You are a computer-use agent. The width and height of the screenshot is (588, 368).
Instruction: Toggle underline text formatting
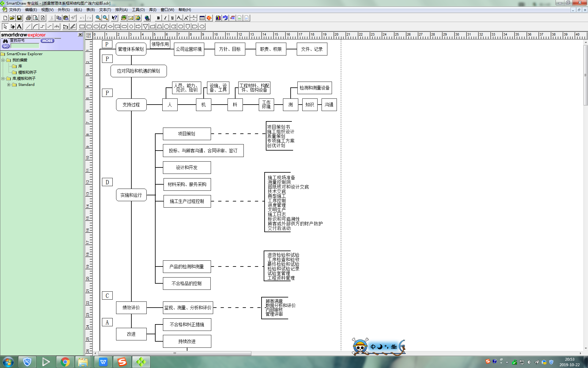pyautogui.click(x=172, y=18)
